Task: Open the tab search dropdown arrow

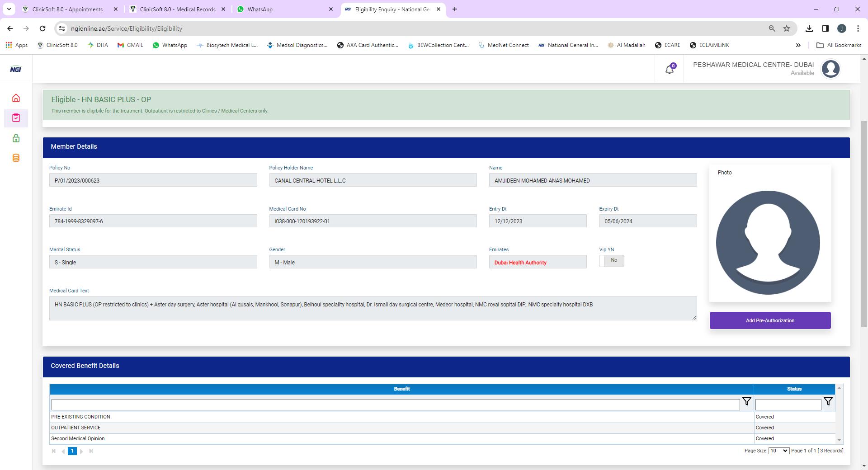Action: click(x=9, y=9)
